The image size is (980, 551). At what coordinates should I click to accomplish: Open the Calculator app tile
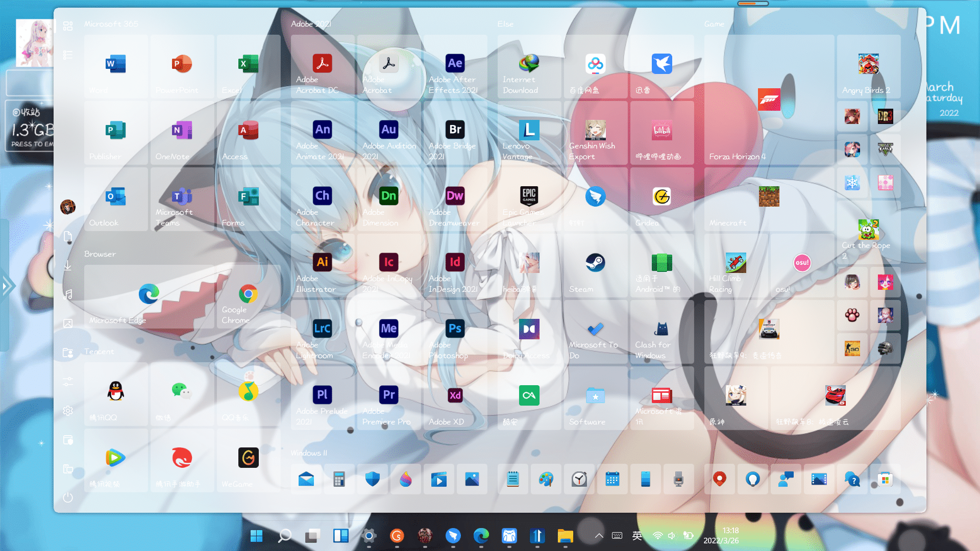coord(339,479)
